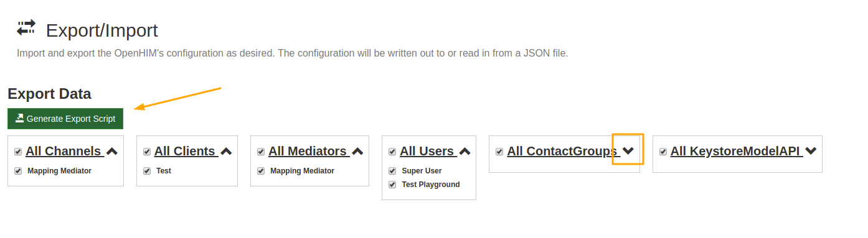This screenshot has width=868, height=238.
Task: Uncheck the Test client checkbox
Action: pyautogui.click(x=147, y=171)
